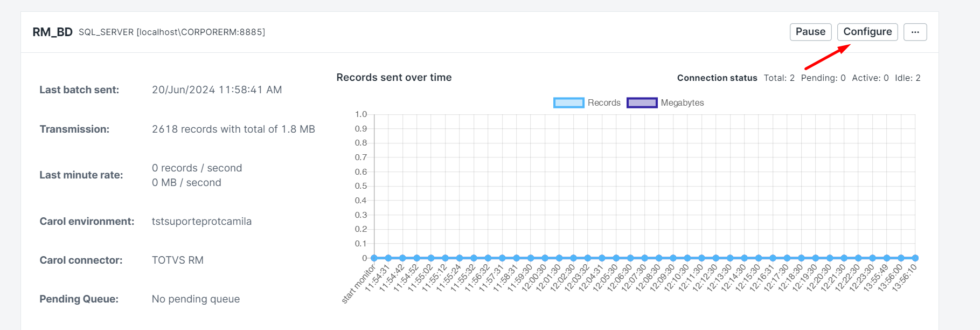
Task: Toggle the Records series via legend label
Action: click(604, 103)
